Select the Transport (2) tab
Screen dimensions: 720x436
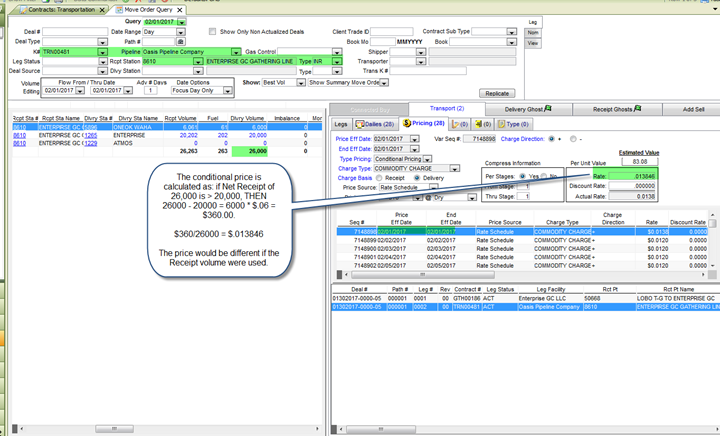[446, 108]
